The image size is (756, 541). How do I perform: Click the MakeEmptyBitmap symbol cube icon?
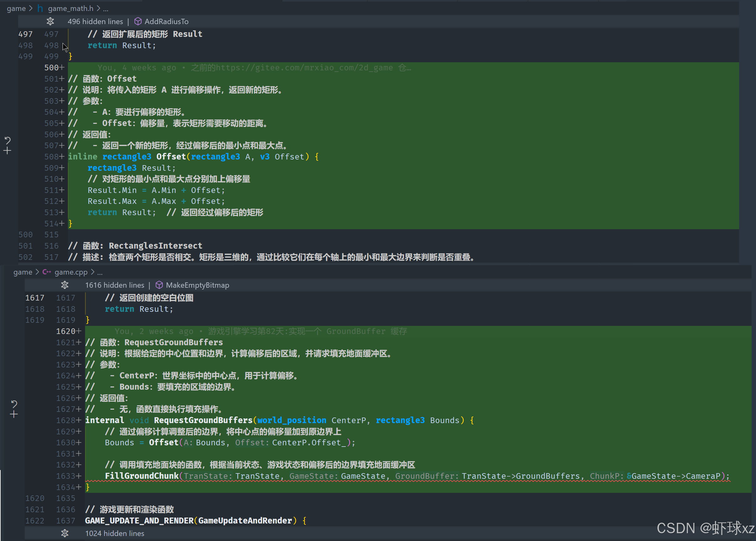point(159,285)
